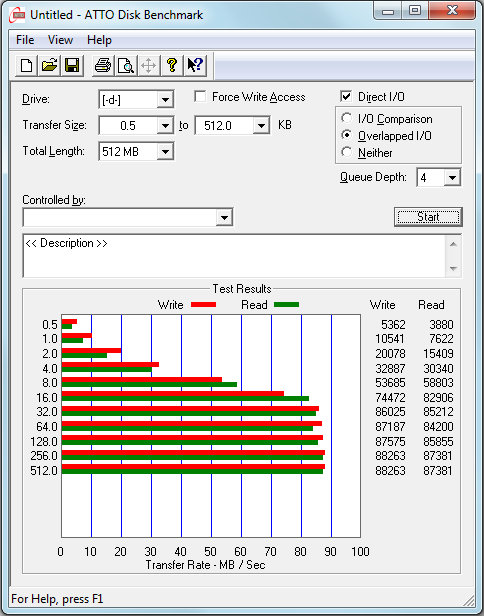Click the red write bar for 512.0

tap(193, 466)
